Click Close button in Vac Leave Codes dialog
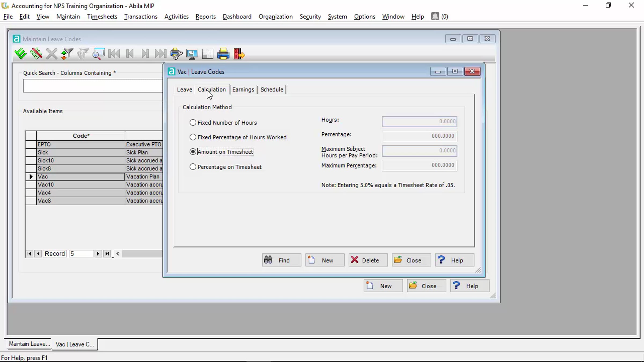This screenshot has width=644, height=362. click(x=411, y=260)
